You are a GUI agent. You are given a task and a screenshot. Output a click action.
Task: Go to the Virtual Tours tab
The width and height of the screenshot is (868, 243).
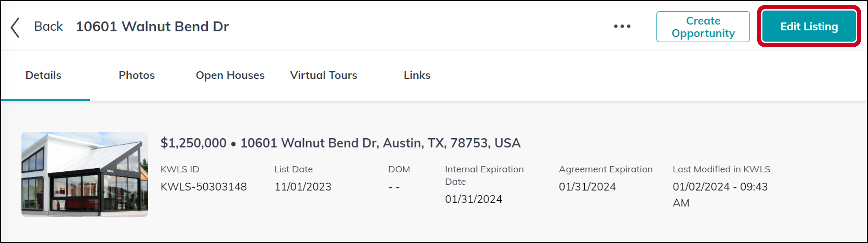pyautogui.click(x=324, y=75)
